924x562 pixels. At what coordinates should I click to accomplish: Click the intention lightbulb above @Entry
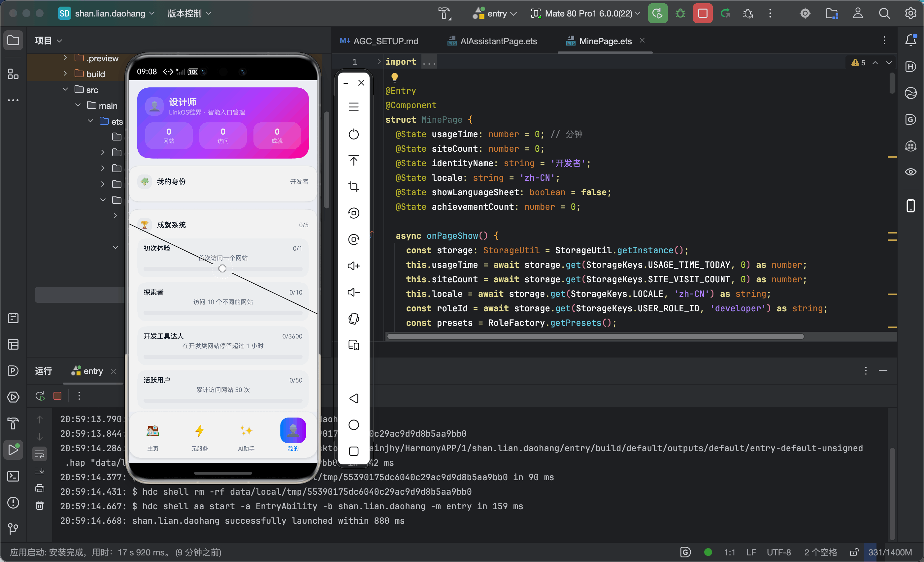click(394, 77)
